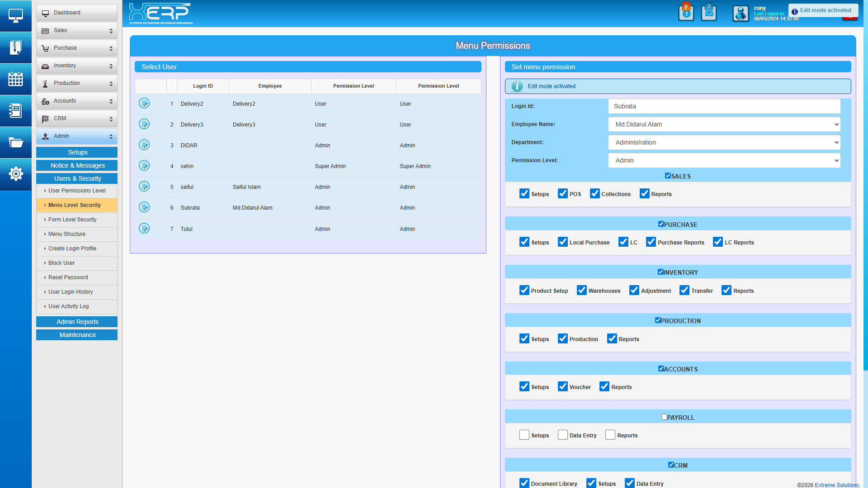Click edit icon for Tutul row
The image size is (868, 488).
point(144,229)
